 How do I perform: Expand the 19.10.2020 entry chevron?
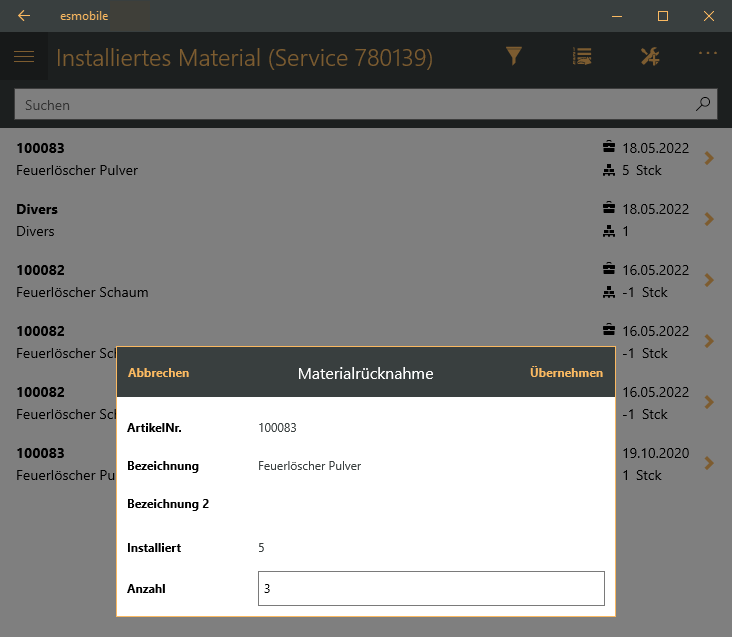point(709,463)
